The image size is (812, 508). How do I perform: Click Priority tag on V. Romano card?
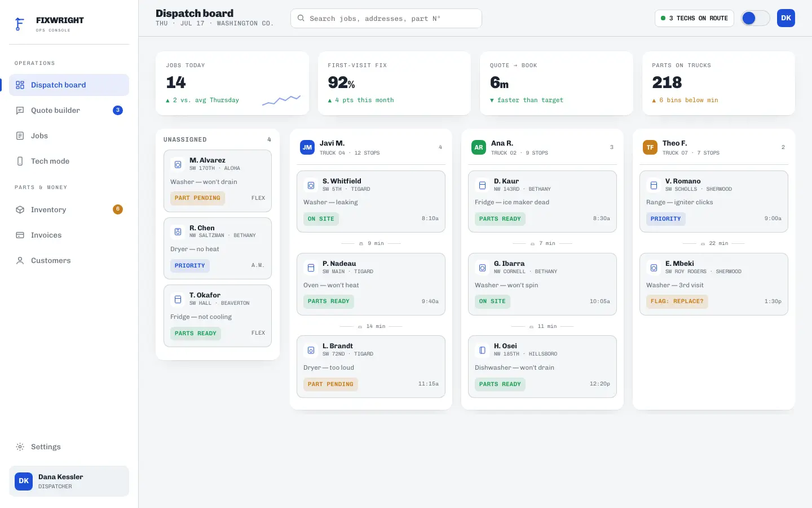(x=666, y=219)
